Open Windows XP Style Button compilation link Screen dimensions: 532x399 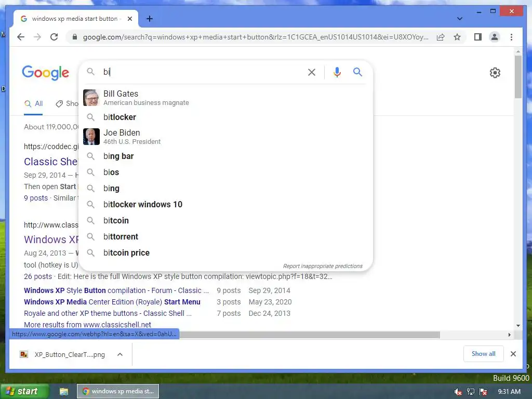(x=116, y=290)
